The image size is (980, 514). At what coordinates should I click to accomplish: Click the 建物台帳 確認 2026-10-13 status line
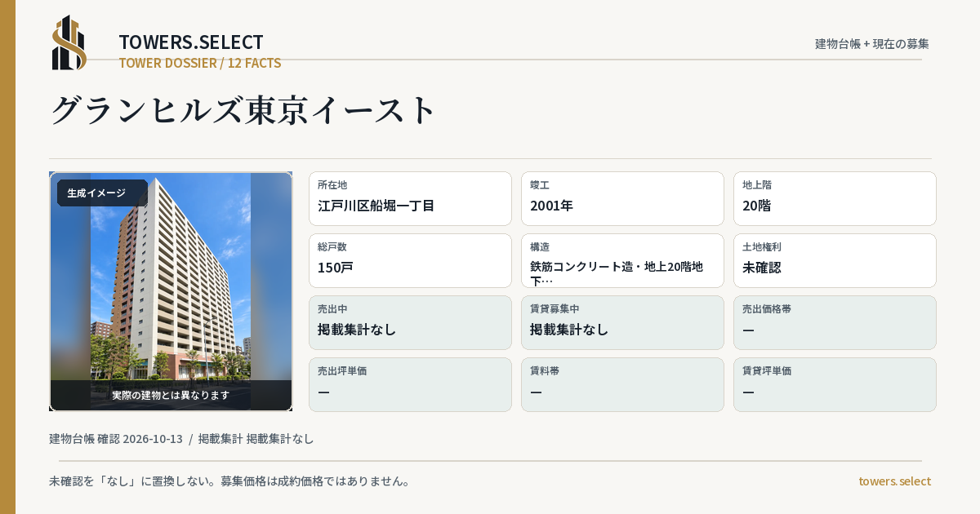[x=181, y=439]
